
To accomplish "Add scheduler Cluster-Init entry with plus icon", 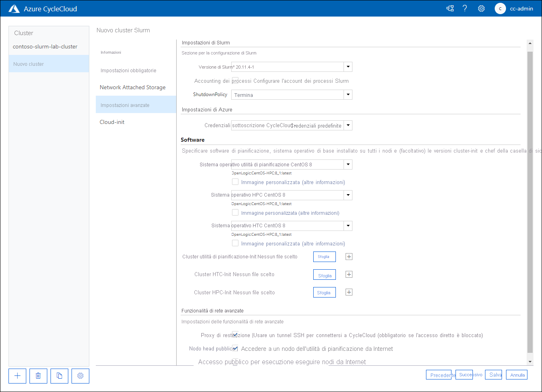I will [349, 257].
